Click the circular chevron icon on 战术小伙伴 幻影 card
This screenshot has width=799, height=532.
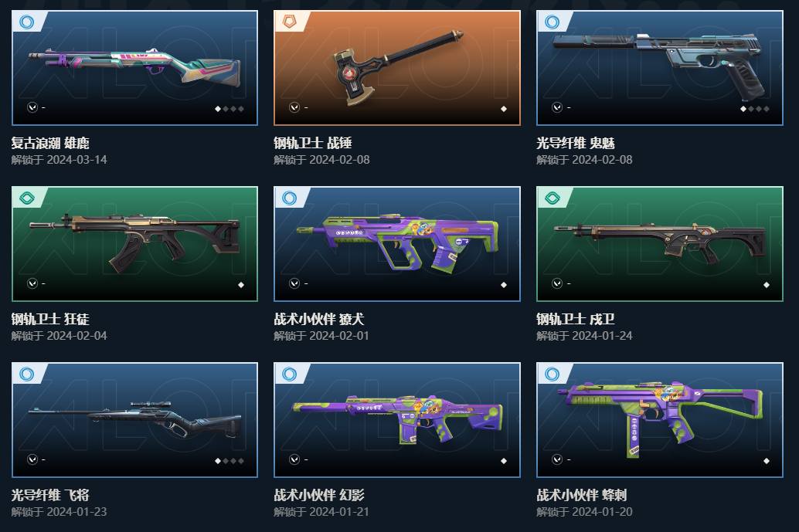[294, 459]
